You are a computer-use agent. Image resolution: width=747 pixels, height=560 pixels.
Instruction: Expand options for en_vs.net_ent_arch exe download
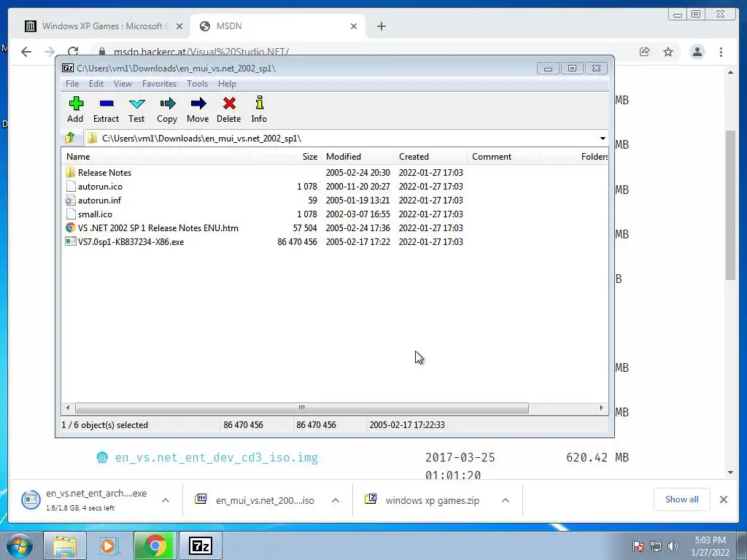click(166, 500)
